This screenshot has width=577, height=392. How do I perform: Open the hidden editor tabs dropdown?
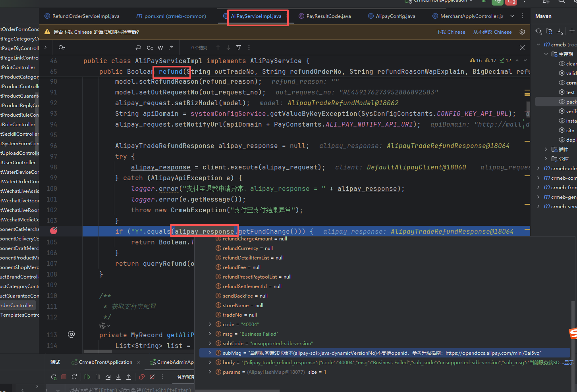point(512,16)
